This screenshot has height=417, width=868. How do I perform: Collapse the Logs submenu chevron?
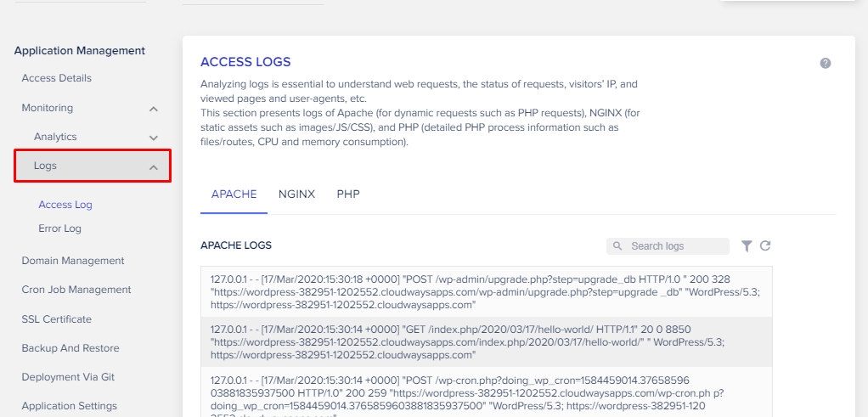(154, 167)
